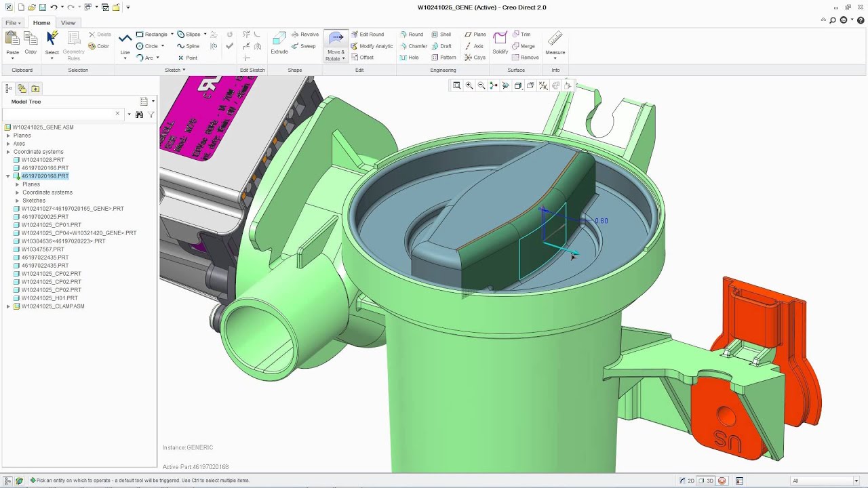Select the Extrude shape tool
868x488 pixels.
click(279, 43)
